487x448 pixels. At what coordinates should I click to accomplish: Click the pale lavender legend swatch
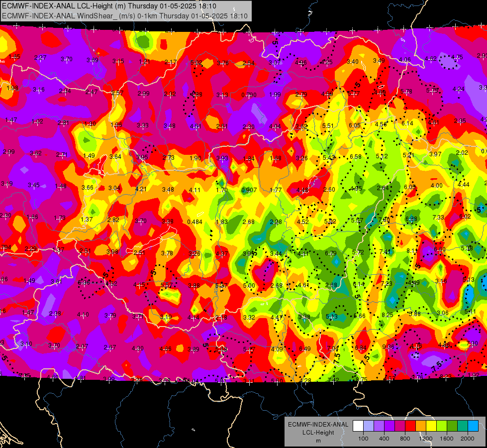coord(369,426)
